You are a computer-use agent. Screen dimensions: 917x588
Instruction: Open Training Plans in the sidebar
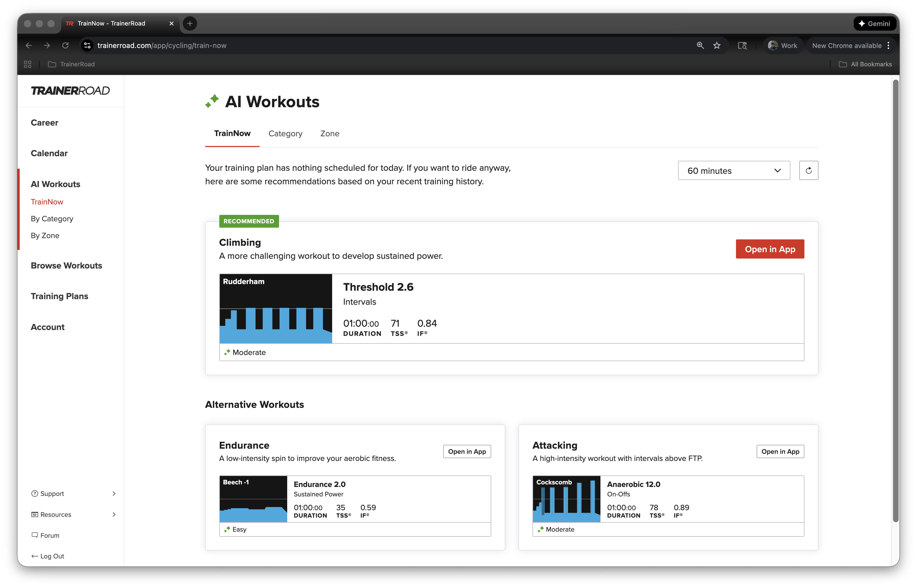[x=59, y=296]
